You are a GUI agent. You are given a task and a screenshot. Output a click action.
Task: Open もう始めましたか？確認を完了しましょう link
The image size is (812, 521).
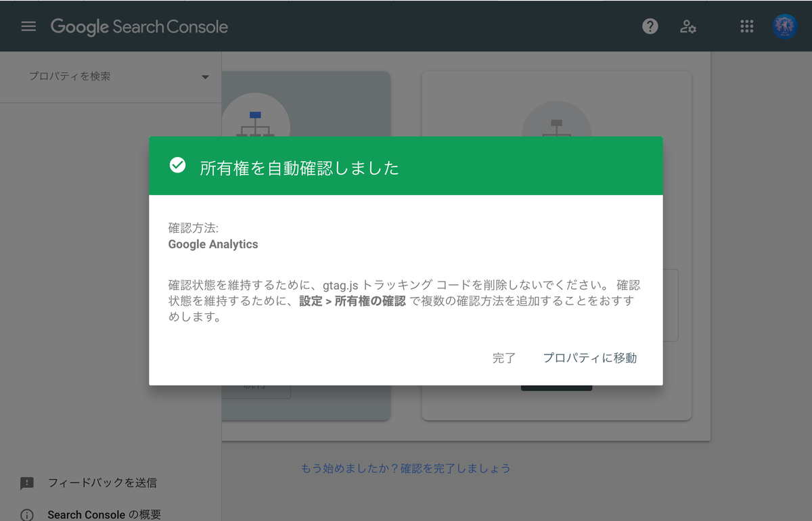[x=406, y=468]
